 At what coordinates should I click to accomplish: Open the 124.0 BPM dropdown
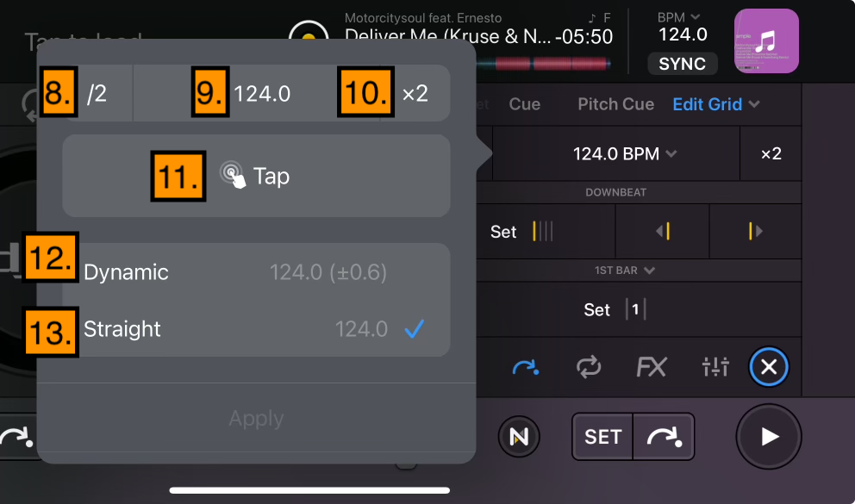pyautogui.click(x=624, y=153)
